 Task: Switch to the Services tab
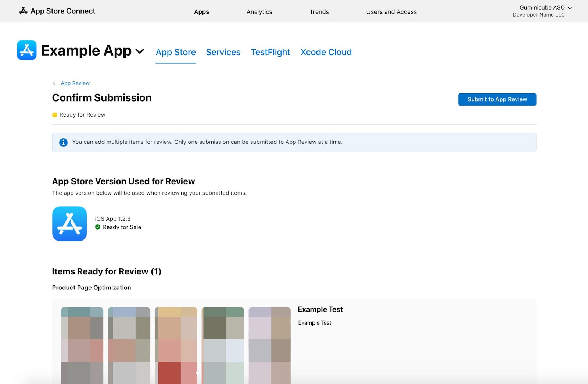click(x=223, y=52)
